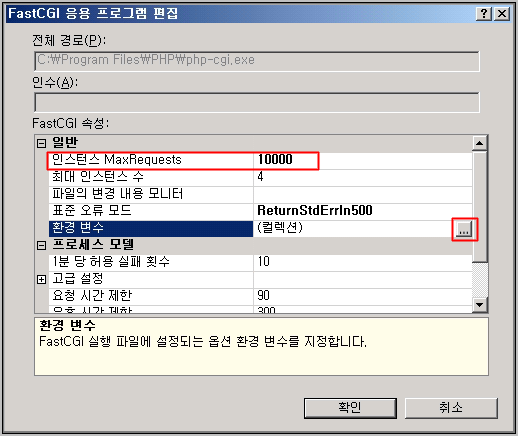The height and width of the screenshot is (436, 518).
Task: Open the environment variables collection editor button
Action: tap(464, 229)
